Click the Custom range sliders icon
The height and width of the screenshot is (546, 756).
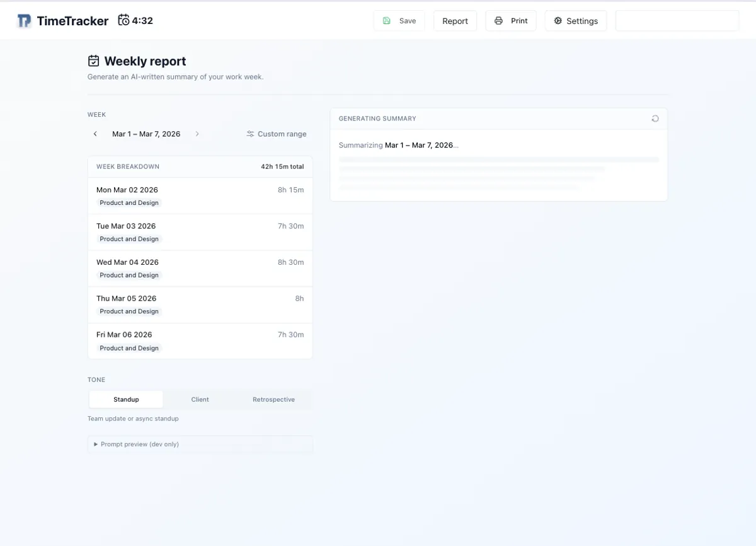249,134
